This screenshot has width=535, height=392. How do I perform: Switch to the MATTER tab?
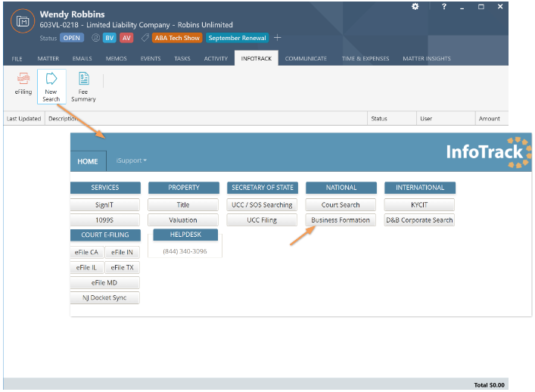(x=48, y=59)
